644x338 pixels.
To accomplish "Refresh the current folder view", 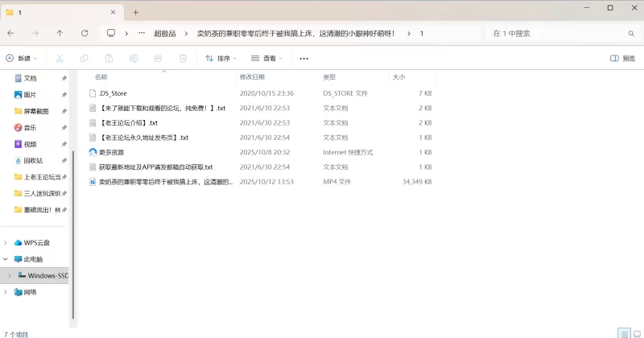I will point(85,33).
